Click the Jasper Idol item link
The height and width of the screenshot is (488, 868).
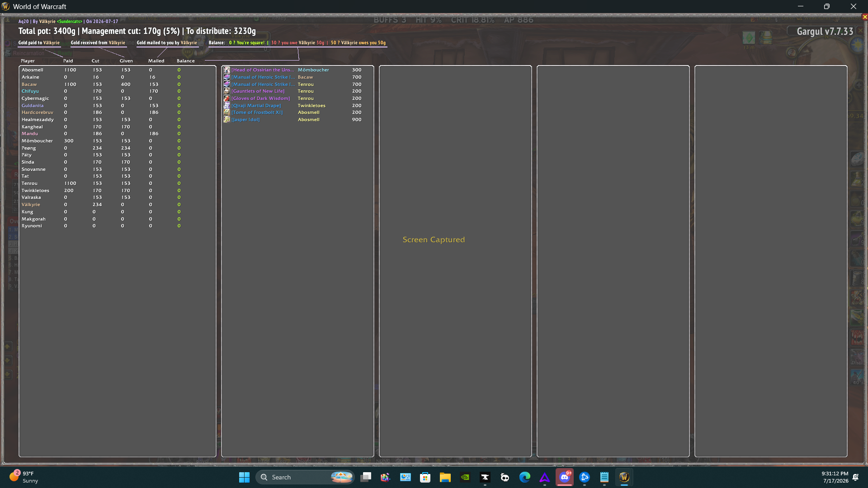tap(245, 120)
